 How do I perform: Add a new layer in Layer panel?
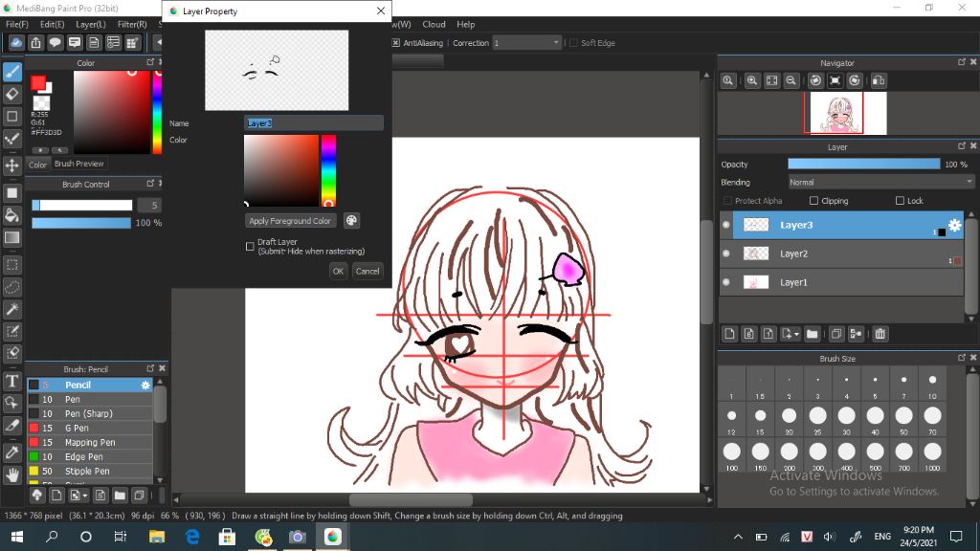(729, 334)
